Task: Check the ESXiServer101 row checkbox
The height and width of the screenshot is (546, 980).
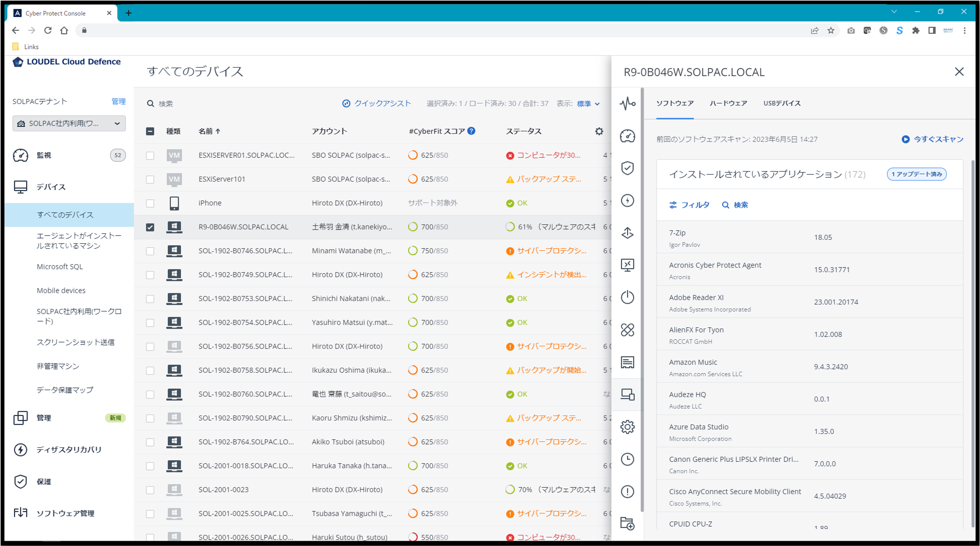Action: 150,179
